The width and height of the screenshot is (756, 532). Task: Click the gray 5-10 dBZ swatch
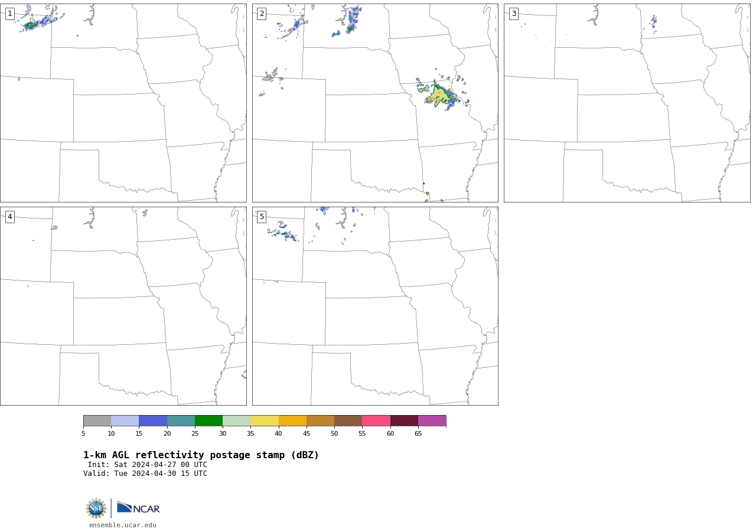point(97,421)
